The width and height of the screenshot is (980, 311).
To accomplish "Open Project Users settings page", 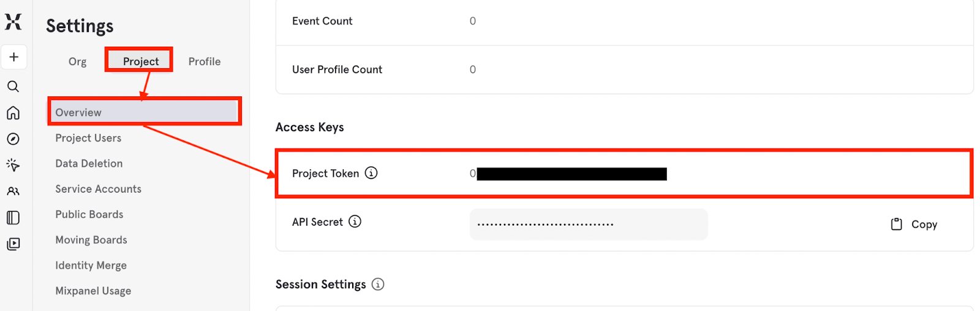I will coord(88,138).
